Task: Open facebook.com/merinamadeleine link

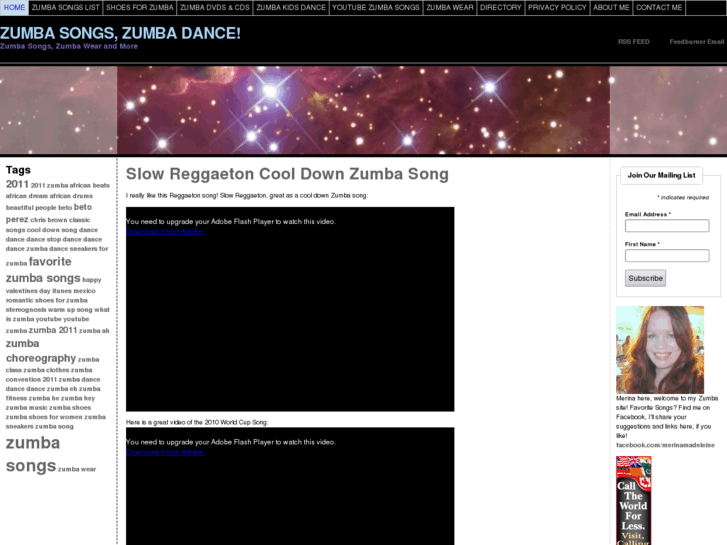Action: [665, 445]
